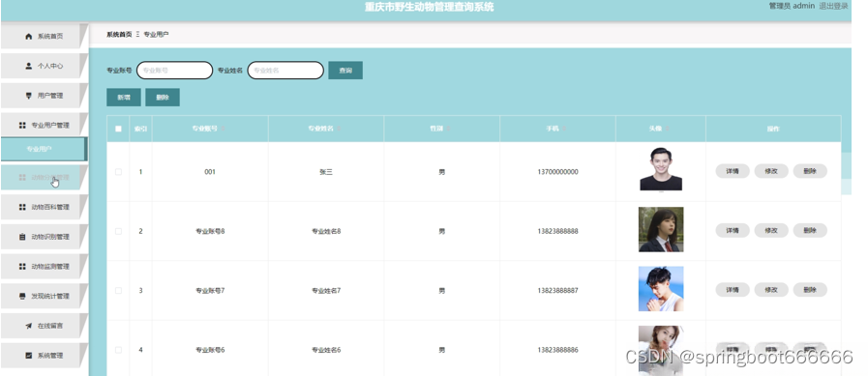This screenshot has height=376, width=868.
Task: Select the 专业用户 submenu item
Action: pyautogui.click(x=44, y=149)
